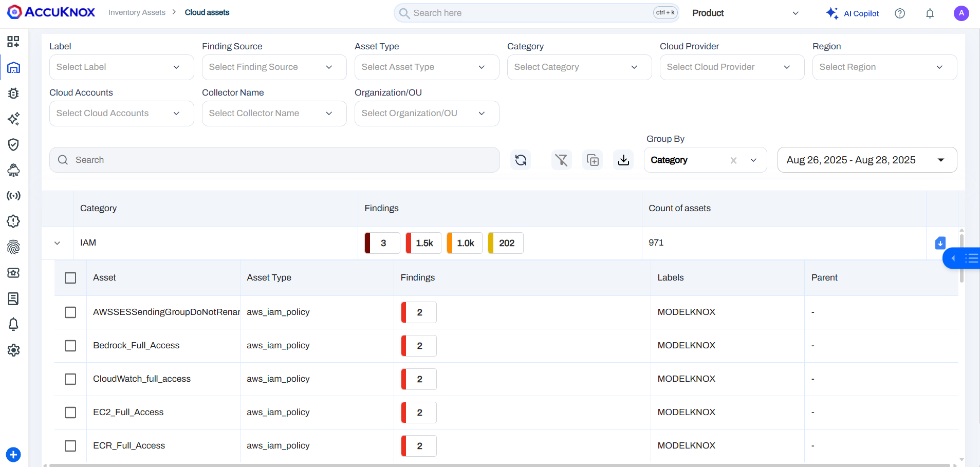This screenshot has height=467, width=980.
Task: Open the dashboard icon in the left sidebar
Action: click(x=13, y=42)
